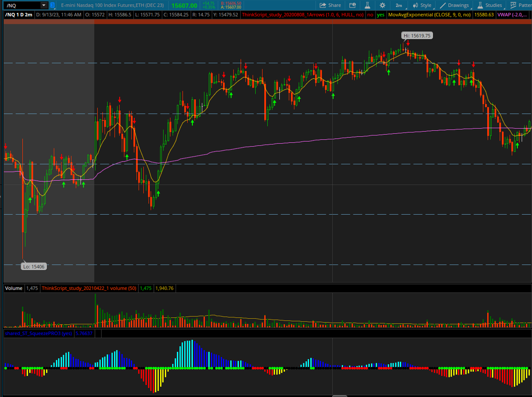Click the 'Lo: 15406' price bubble

tap(34, 266)
